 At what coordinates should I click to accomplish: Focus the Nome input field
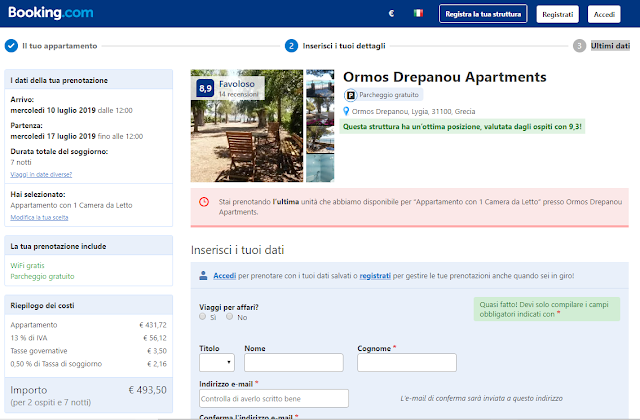coord(294,362)
